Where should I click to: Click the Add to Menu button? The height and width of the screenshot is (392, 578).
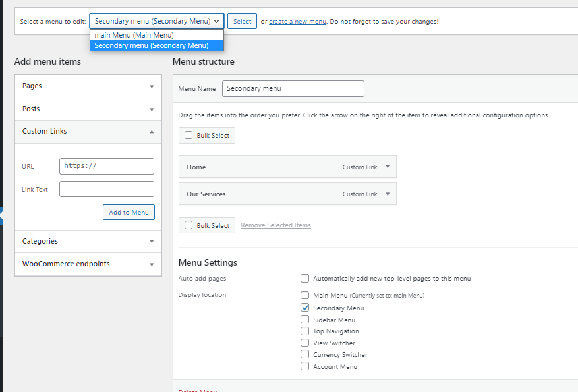pyautogui.click(x=129, y=212)
